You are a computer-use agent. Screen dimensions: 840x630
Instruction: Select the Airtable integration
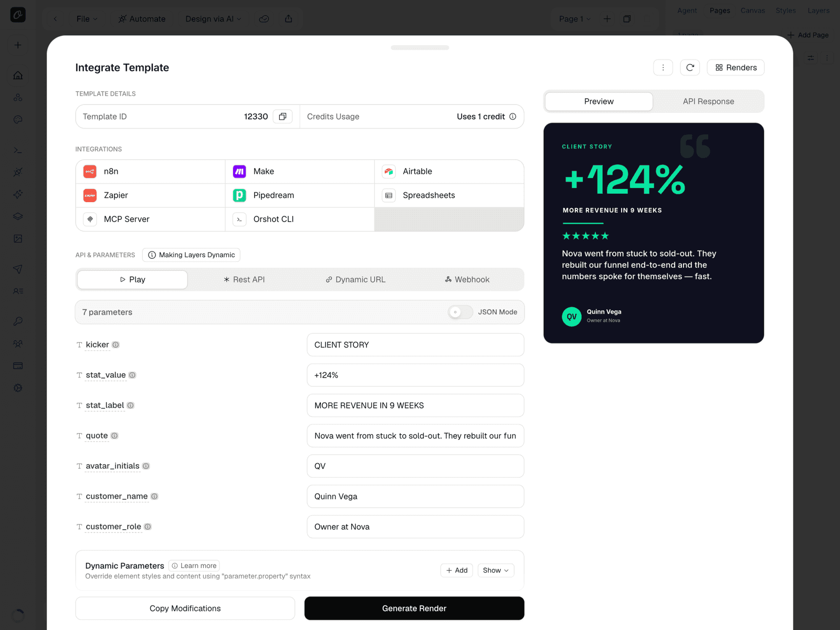[x=449, y=172]
